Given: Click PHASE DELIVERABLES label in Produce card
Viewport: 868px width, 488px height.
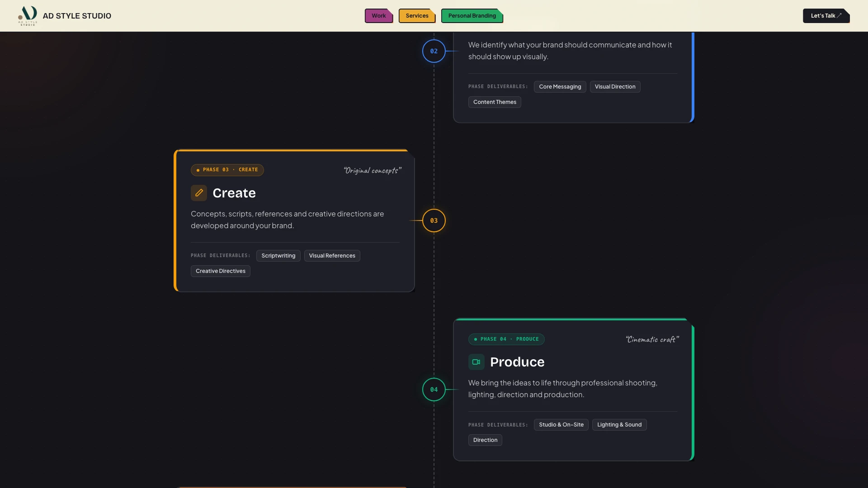Looking at the screenshot, I should tap(498, 425).
